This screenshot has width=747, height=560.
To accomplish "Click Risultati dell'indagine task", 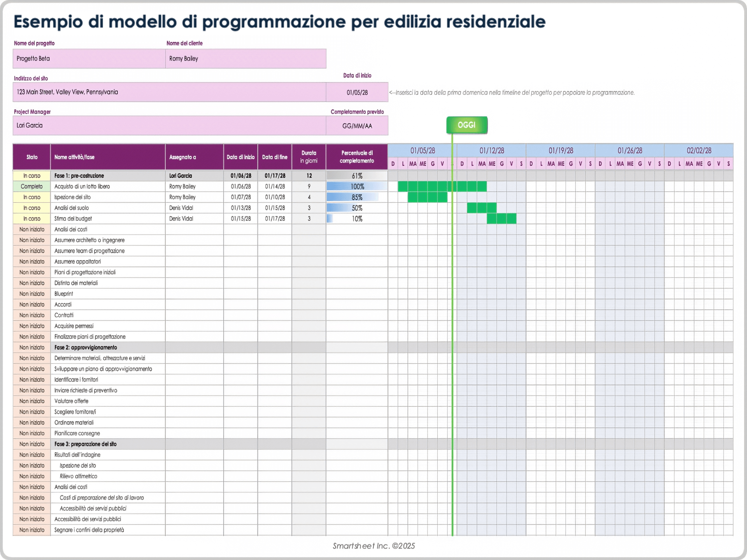I will pos(77,455).
